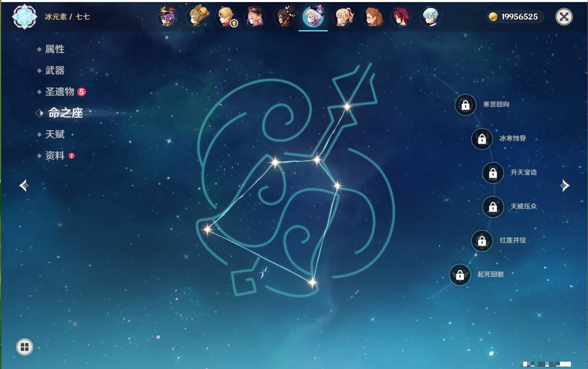Viewport: 588px width, 369px height.
Task: Open the grid menu button at bottom
Action: [24, 347]
